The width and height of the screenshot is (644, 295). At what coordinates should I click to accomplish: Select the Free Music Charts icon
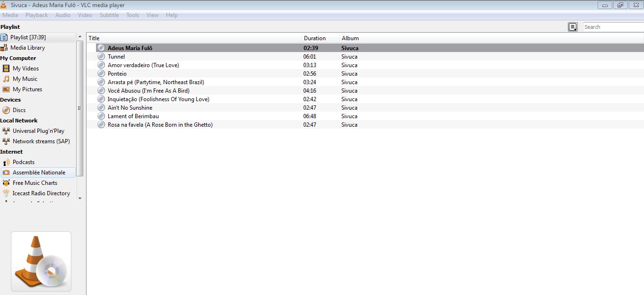pos(6,183)
